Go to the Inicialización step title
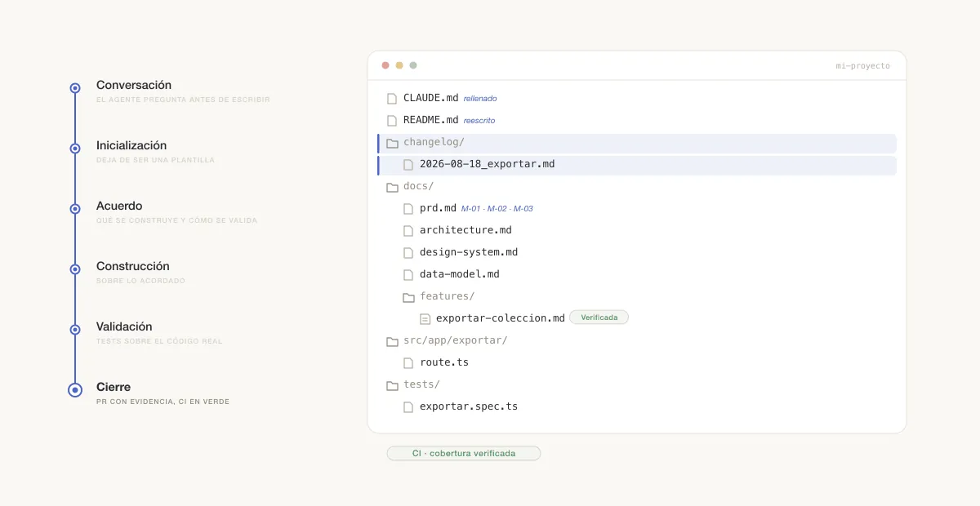 tap(131, 145)
